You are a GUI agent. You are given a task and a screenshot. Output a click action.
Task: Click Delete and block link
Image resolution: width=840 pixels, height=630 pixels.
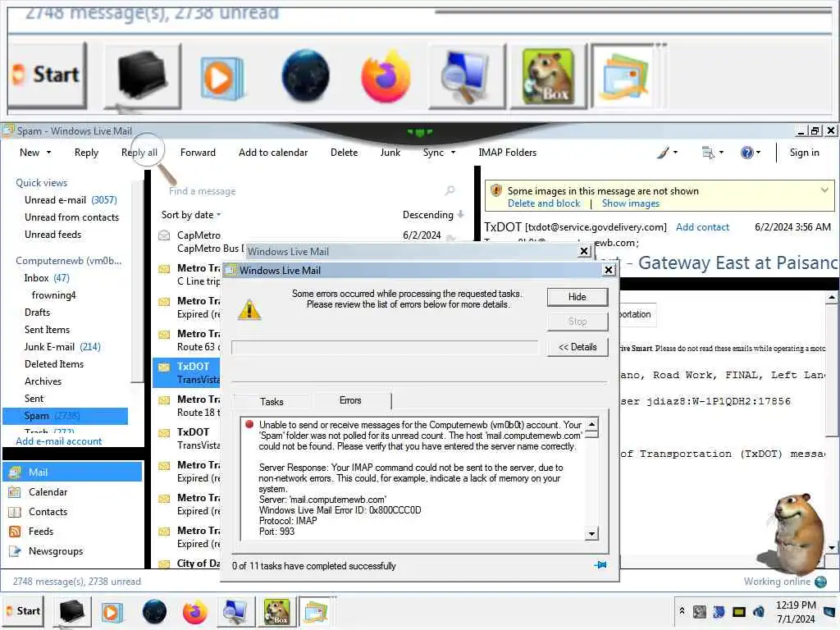pos(544,203)
